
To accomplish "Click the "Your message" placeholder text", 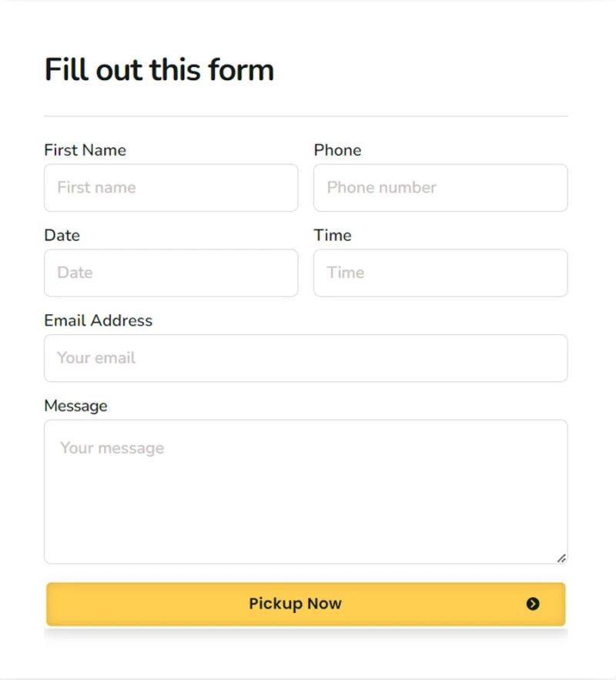I will tap(112, 448).
